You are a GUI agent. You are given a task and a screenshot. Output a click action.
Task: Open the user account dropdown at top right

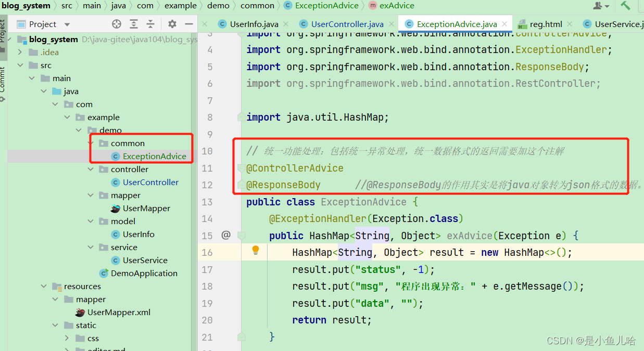(601, 6)
